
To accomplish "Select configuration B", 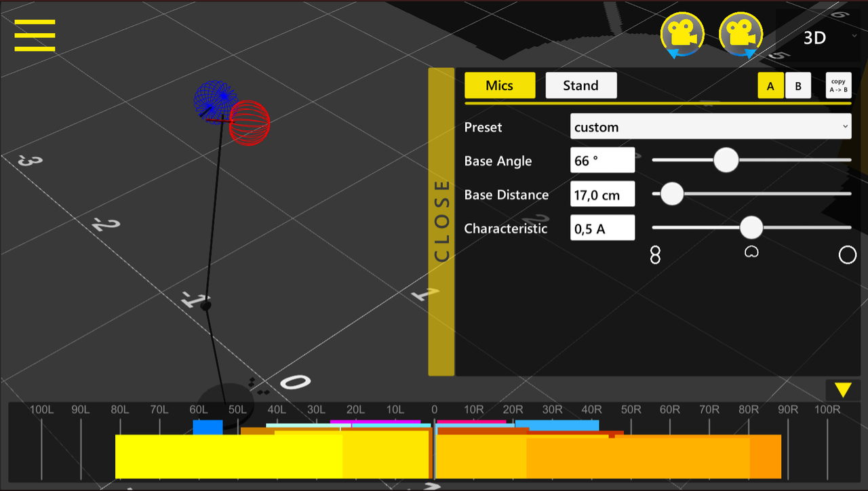I will (798, 86).
